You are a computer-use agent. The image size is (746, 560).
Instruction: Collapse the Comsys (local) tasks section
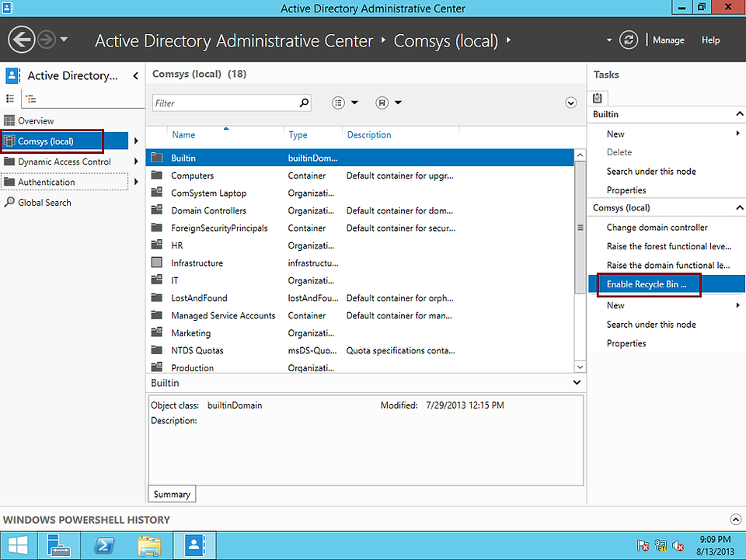coord(739,207)
